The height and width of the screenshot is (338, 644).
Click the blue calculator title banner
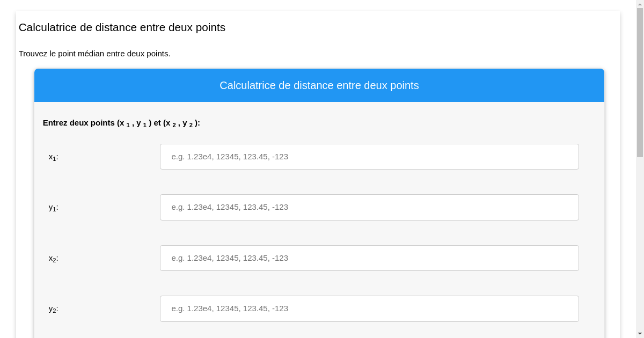319,85
